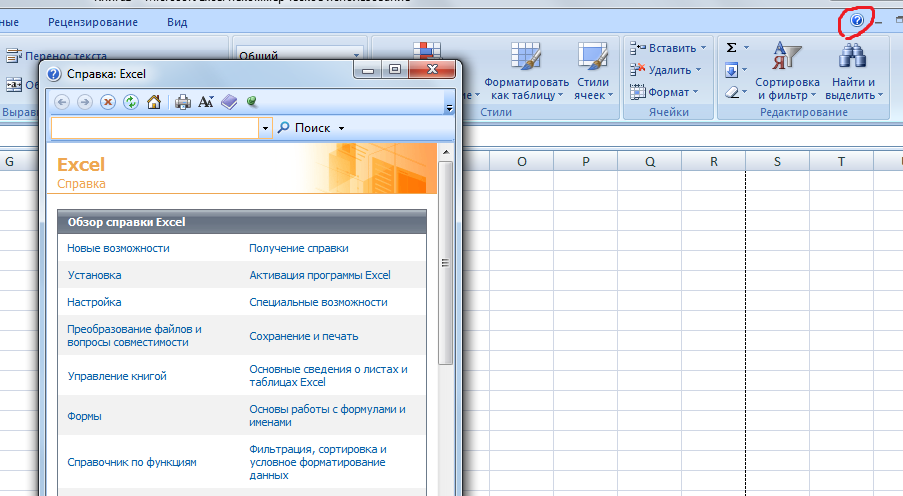Open Фильтрация, сортировка и условное форматирование topic

(318, 462)
